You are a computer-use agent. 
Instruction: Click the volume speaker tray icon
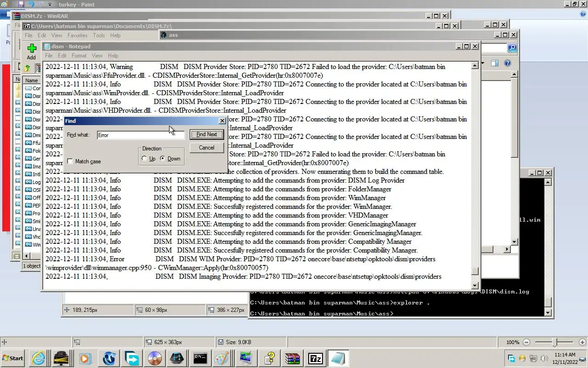pos(544,358)
